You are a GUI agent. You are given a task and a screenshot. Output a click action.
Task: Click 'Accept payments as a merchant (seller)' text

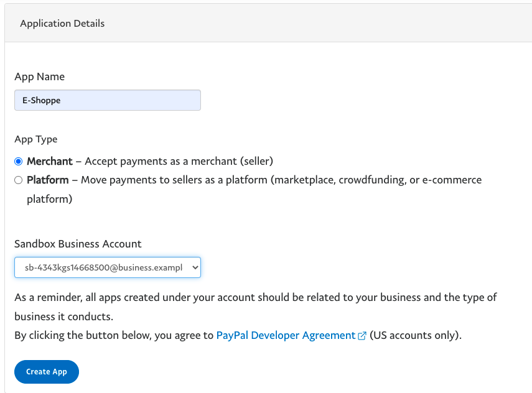[179, 162]
